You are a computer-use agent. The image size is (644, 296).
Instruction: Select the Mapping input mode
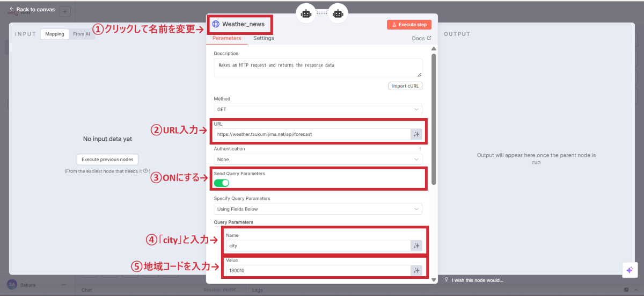(x=55, y=34)
